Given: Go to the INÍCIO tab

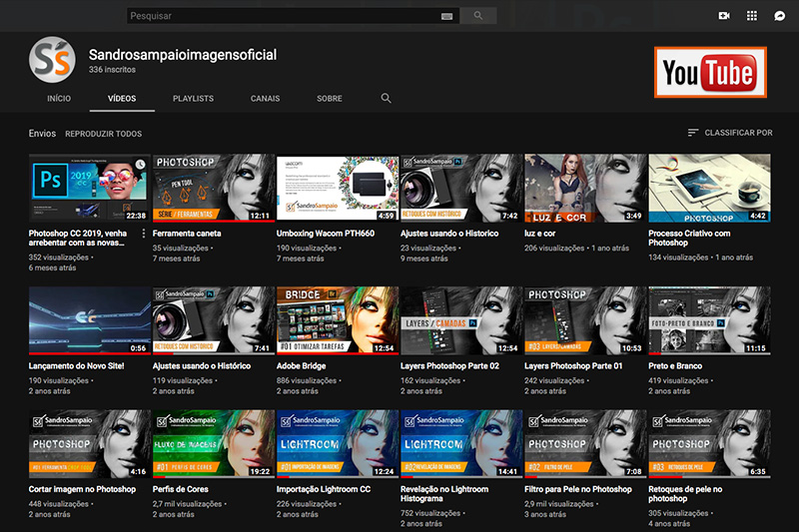Looking at the screenshot, I should pyautogui.click(x=59, y=98).
